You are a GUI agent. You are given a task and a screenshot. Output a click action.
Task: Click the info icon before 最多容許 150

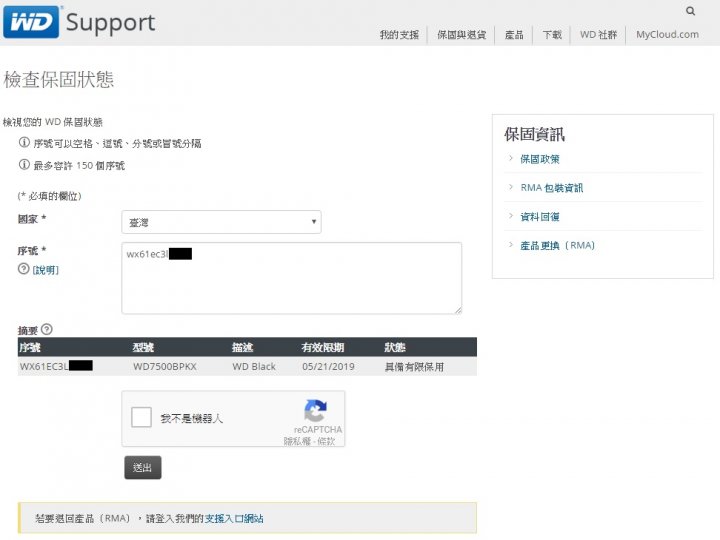pyautogui.click(x=24, y=164)
